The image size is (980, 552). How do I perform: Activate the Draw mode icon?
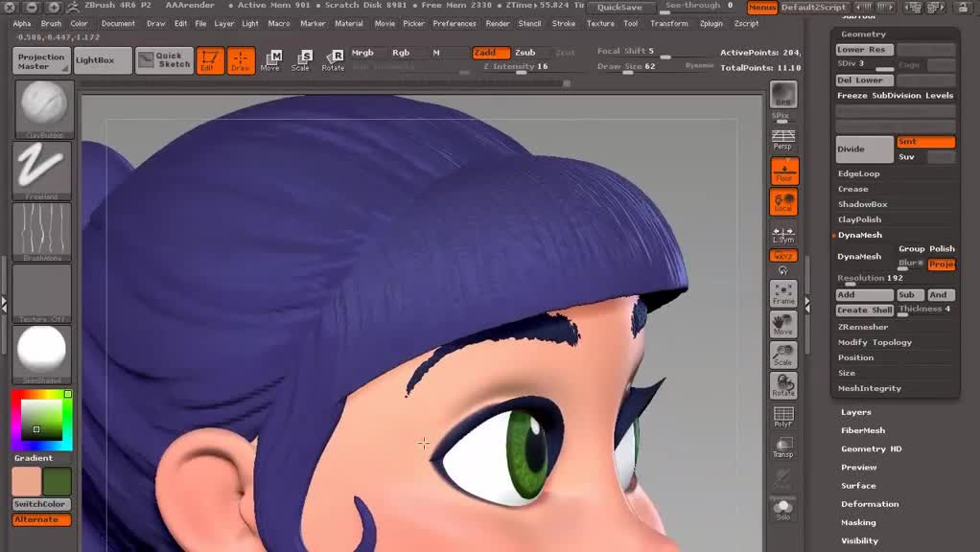tap(241, 60)
